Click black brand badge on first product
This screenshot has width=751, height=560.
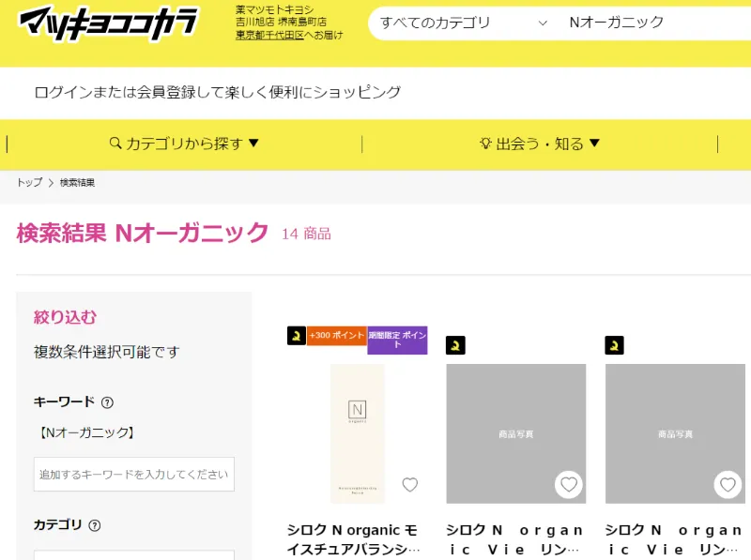(x=297, y=336)
